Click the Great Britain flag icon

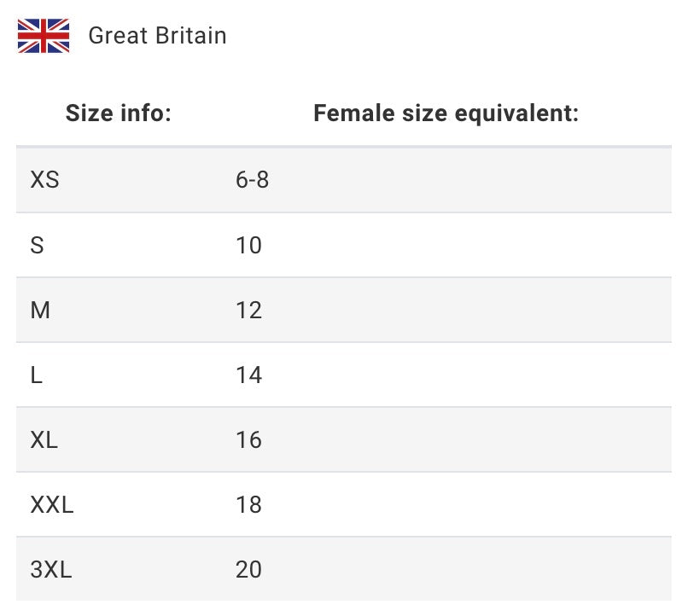pos(44,36)
